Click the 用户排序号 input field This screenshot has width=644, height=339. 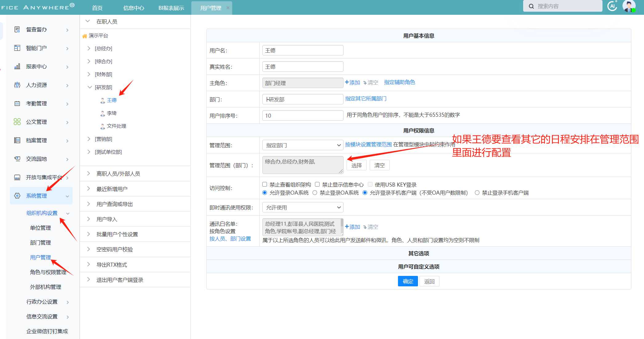303,115
